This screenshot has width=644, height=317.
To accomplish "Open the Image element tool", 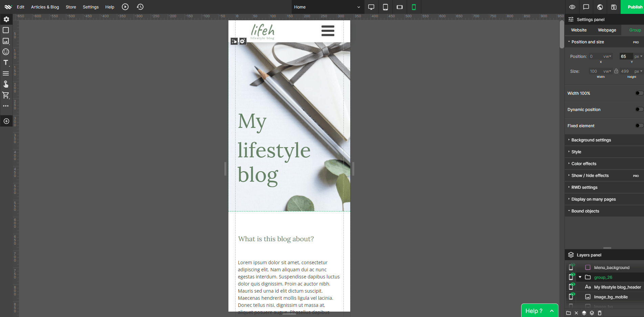I will click(x=6, y=41).
